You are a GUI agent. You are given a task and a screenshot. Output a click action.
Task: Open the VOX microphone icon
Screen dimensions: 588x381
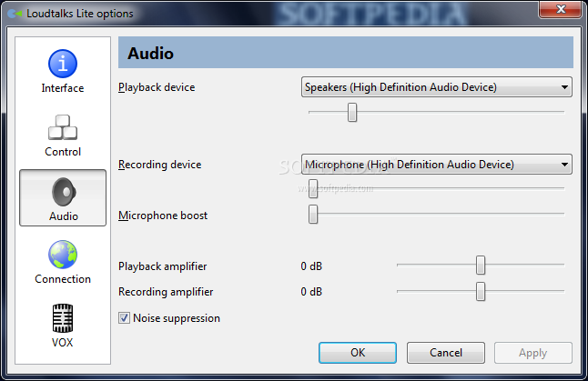coord(62,319)
